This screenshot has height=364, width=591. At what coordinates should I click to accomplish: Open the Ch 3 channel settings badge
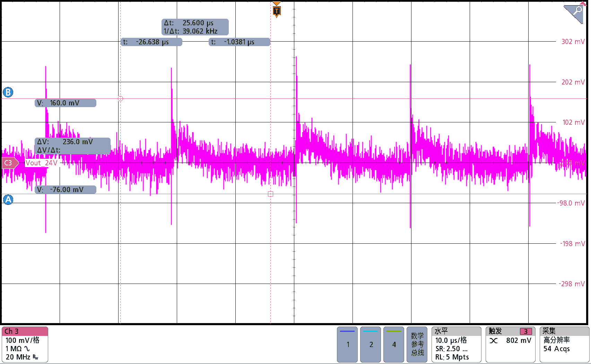pyautogui.click(x=25, y=345)
